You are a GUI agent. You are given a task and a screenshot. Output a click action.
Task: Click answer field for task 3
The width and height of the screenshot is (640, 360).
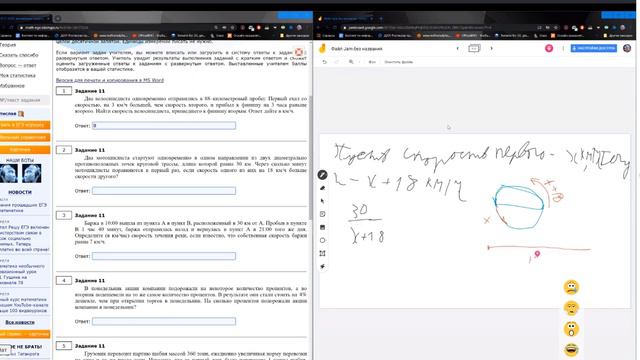[x=164, y=256]
